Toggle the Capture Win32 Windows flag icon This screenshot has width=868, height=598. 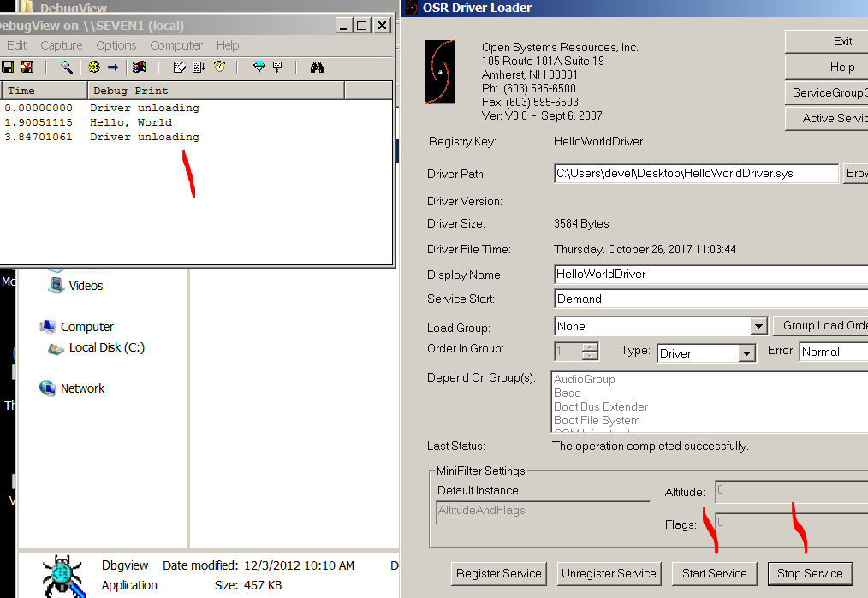tap(140, 67)
